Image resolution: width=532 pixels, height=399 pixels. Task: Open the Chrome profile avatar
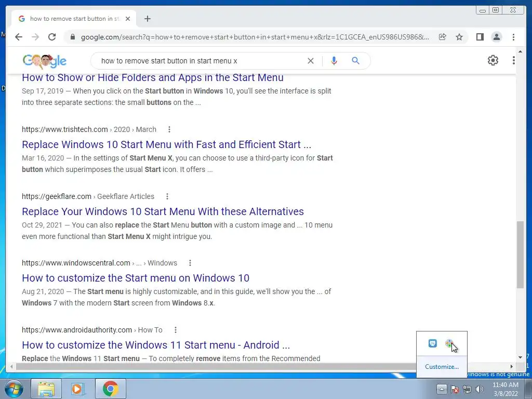[x=496, y=37]
